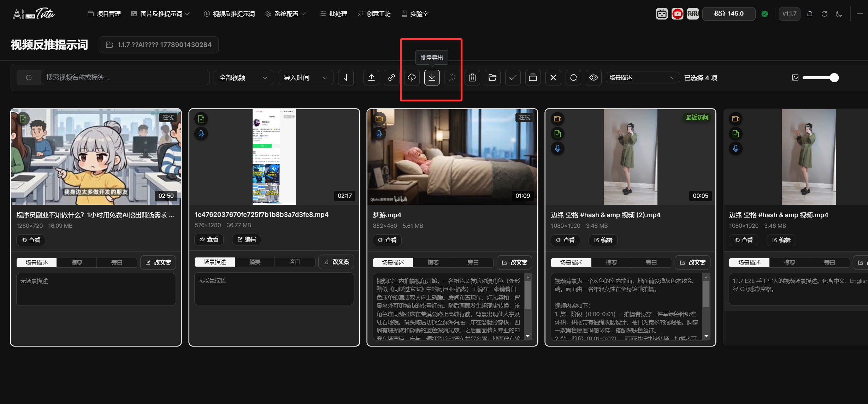868x404 pixels.
Task: Click the 积分 145.0 points button
Action: pyautogui.click(x=729, y=14)
